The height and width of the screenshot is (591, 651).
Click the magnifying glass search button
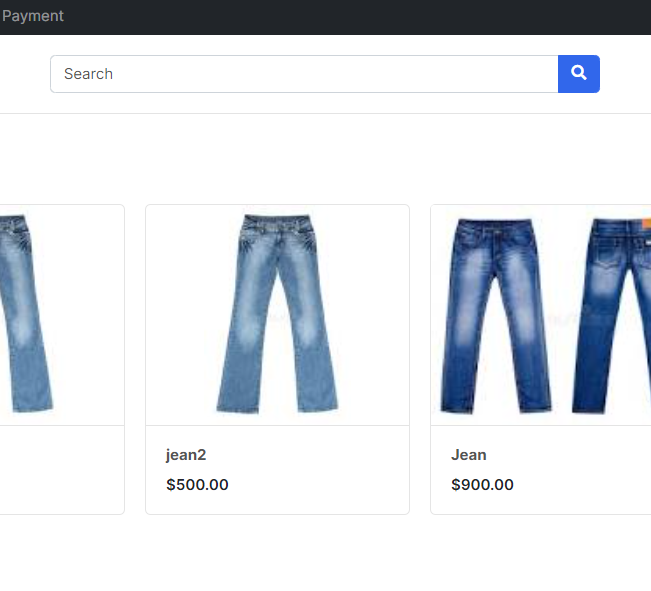coord(578,74)
